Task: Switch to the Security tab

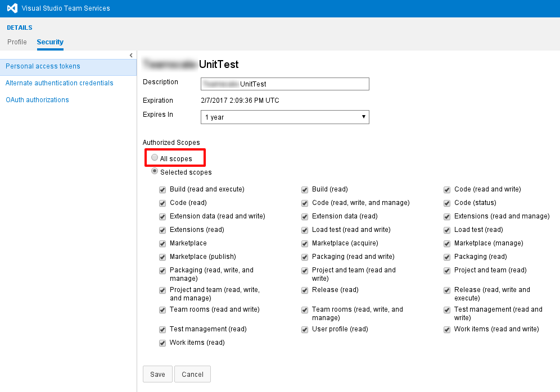Action: click(x=50, y=42)
